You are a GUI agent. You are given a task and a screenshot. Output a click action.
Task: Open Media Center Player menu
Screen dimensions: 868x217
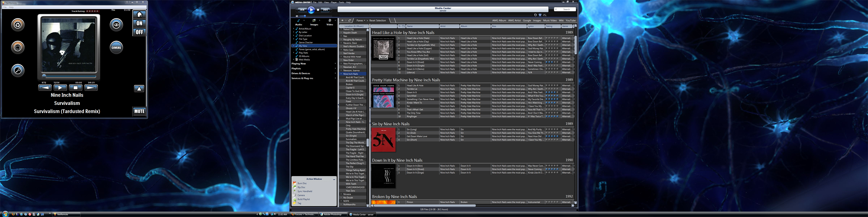click(x=334, y=2)
